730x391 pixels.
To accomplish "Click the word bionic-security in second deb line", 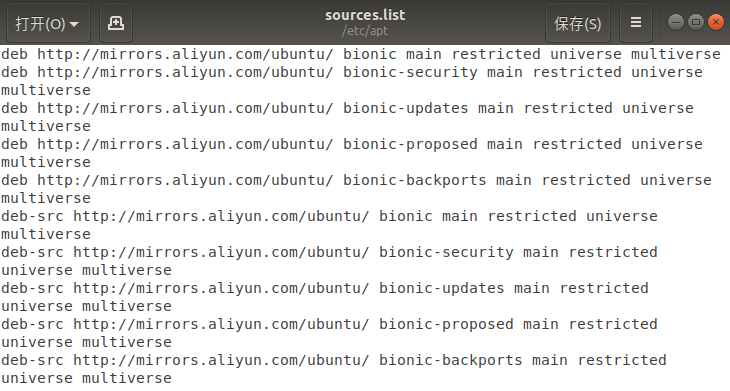I will [x=410, y=73].
